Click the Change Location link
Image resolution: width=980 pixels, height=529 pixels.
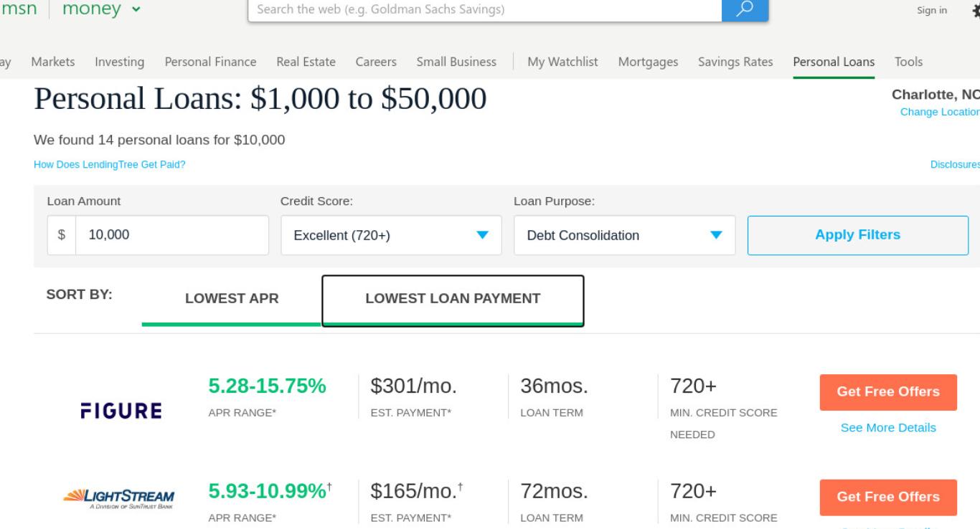pyautogui.click(x=940, y=112)
